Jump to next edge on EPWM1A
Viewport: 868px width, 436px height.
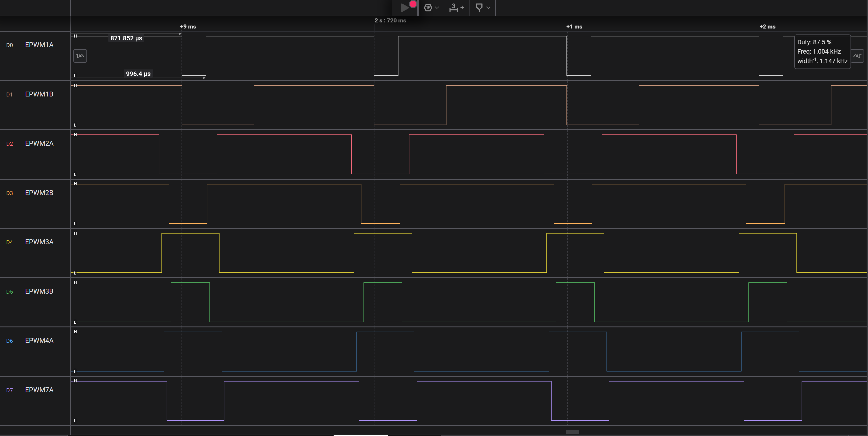pyautogui.click(x=858, y=56)
